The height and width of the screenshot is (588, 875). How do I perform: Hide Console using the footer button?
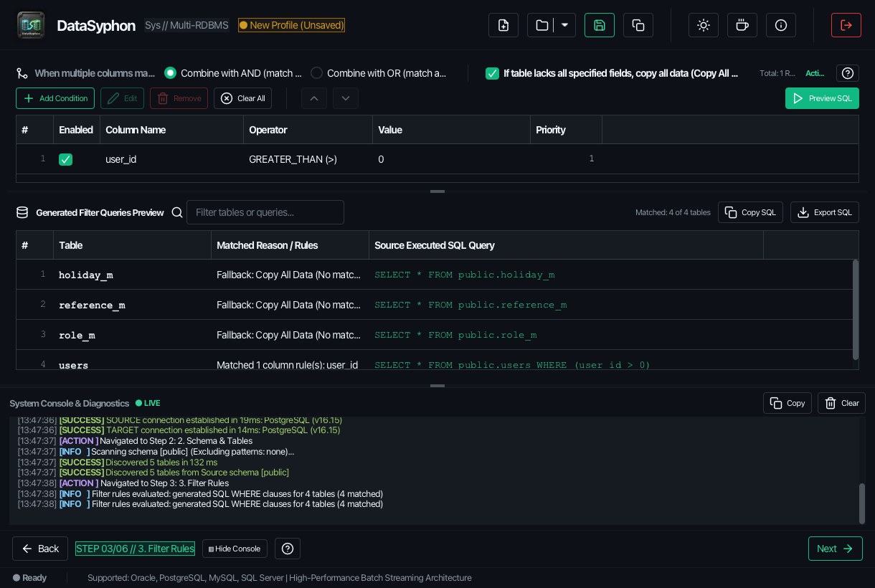pyautogui.click(x=235, y=549)
